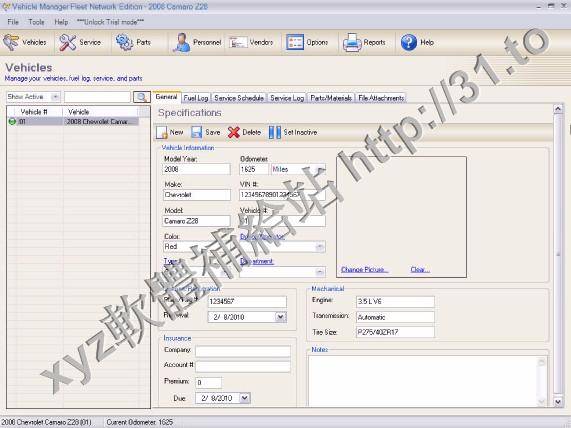Viewport: 571px width, 428px height.
Task: Click the insurance Company field
Action: [243, 351]
